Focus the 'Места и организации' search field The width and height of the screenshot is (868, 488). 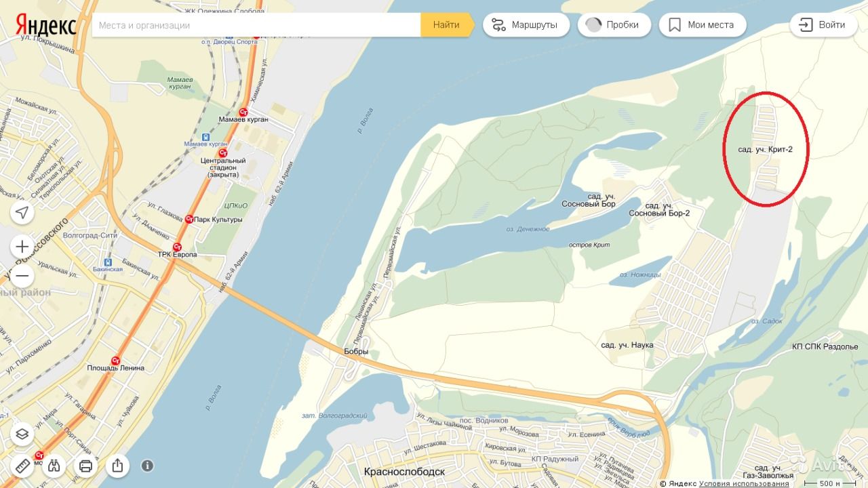pyautogui.click(x=256, y=25)
